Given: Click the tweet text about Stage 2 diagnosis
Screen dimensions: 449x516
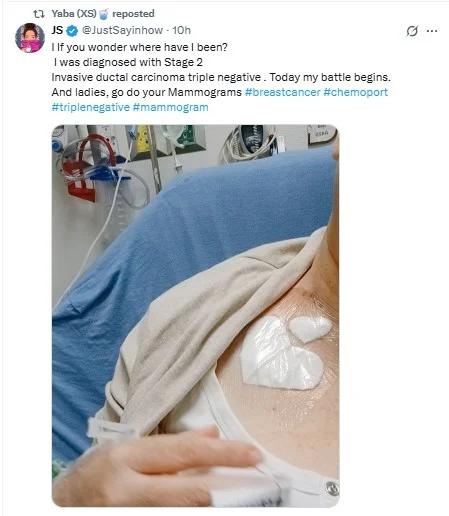Looking at the screenshot, I should click(128, 62).
